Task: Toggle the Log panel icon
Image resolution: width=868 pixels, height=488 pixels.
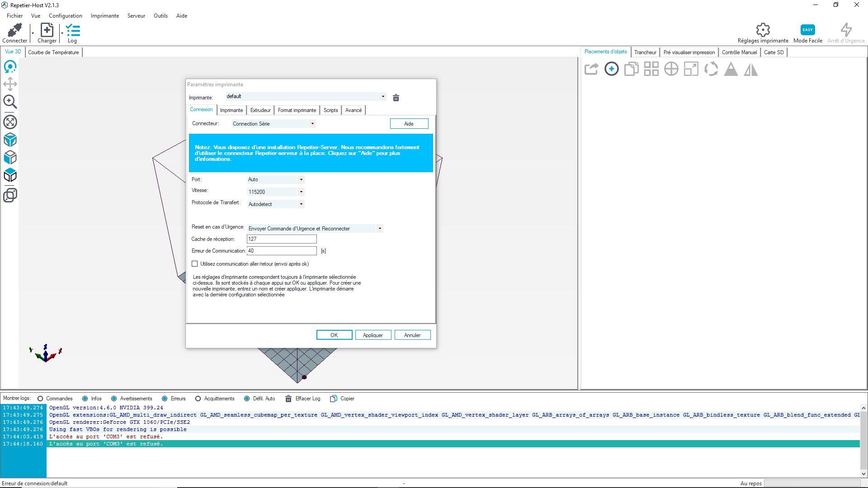Action: pos(72,31)
